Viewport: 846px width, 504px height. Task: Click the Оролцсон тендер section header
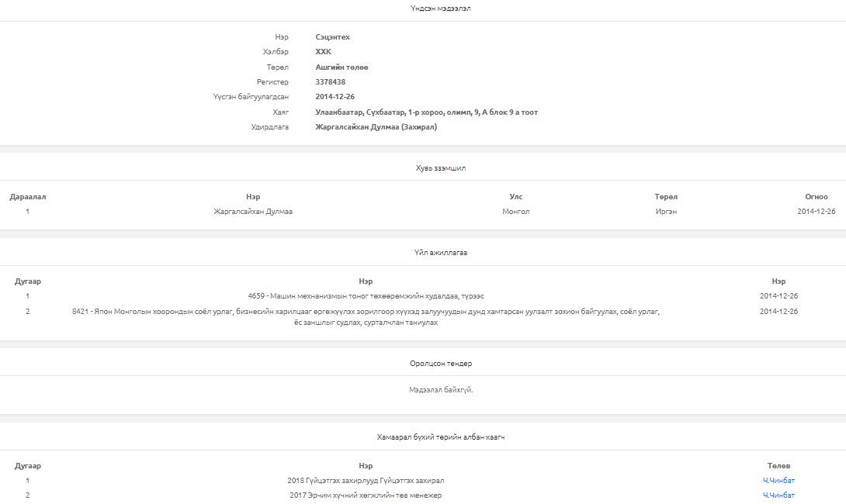441,364
